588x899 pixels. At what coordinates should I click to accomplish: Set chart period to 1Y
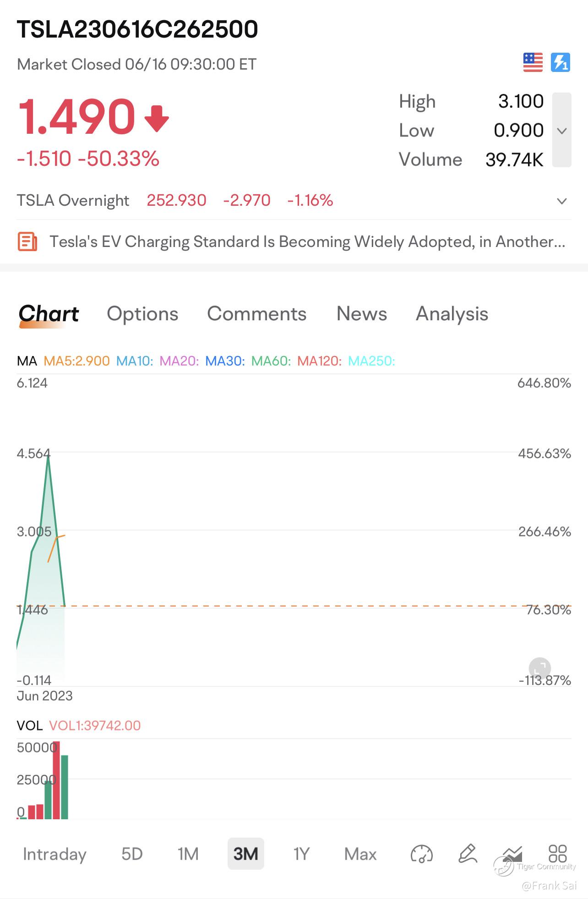point(301,854)
